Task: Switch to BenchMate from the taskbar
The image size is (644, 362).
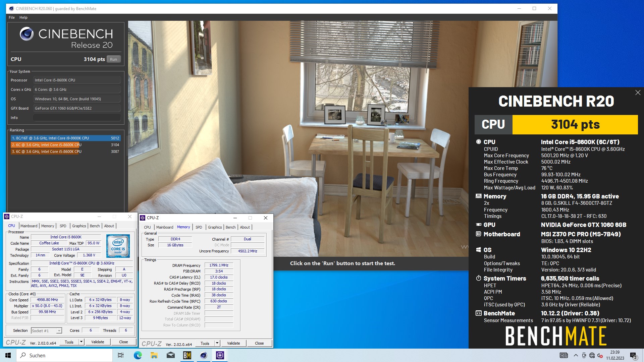Action: (x=187, y=355)
